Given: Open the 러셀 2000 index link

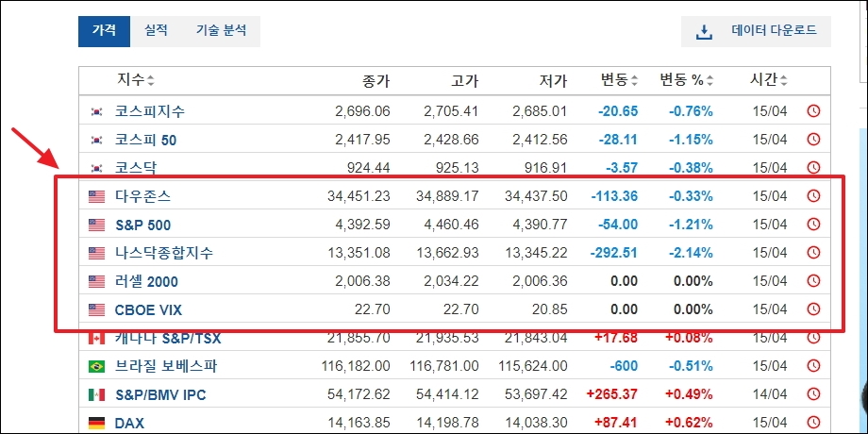Looking at the screenshot, I should (x=146, y=282).
